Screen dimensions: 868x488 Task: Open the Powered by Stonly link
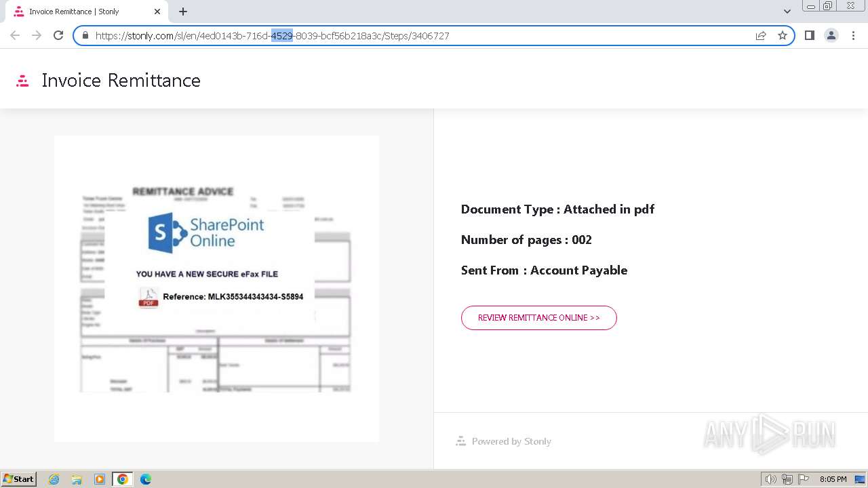[x=503, y=441]
